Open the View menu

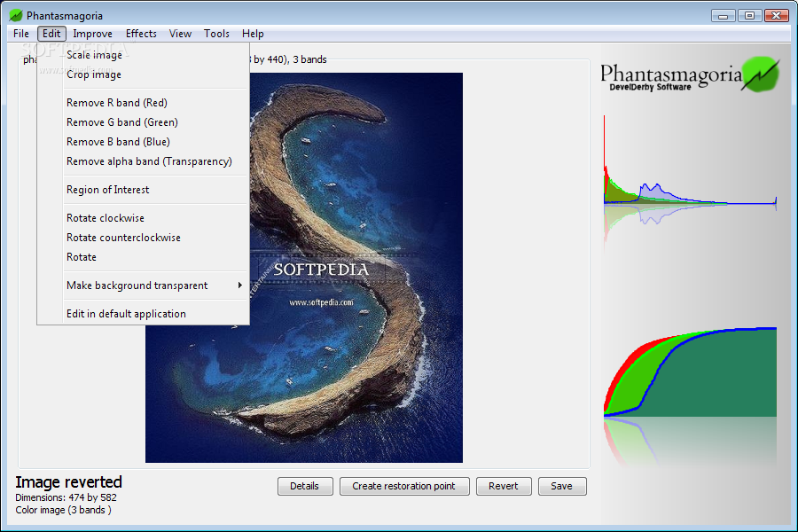(180, 34)
